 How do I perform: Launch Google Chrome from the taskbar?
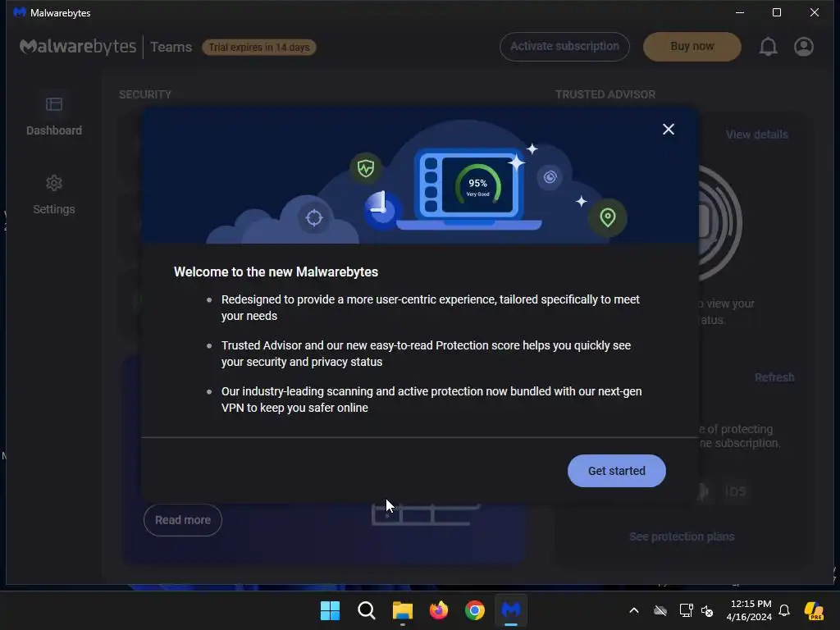[x=475, y=610]
